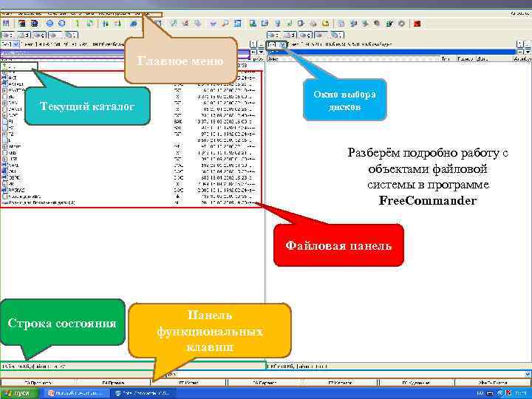This screenshot has width=532, height=399.
Task: Select drive C button in the left panel
Action: [x=8, y=35]
